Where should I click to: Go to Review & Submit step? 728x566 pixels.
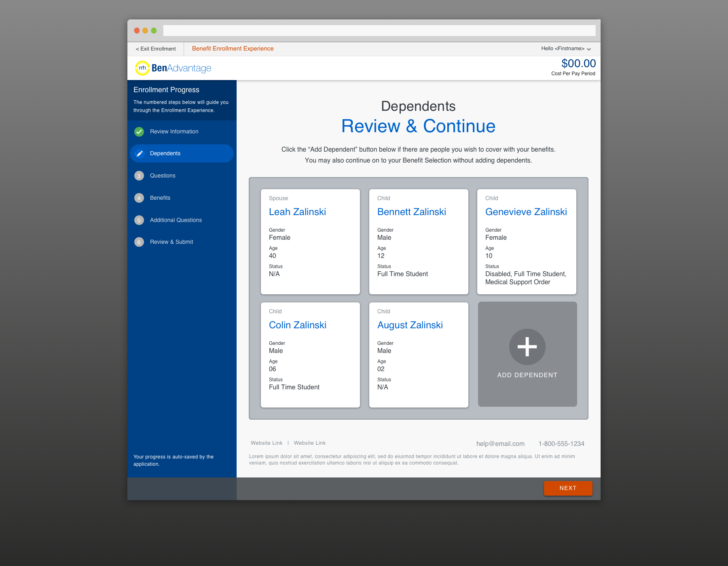[171, 242]
